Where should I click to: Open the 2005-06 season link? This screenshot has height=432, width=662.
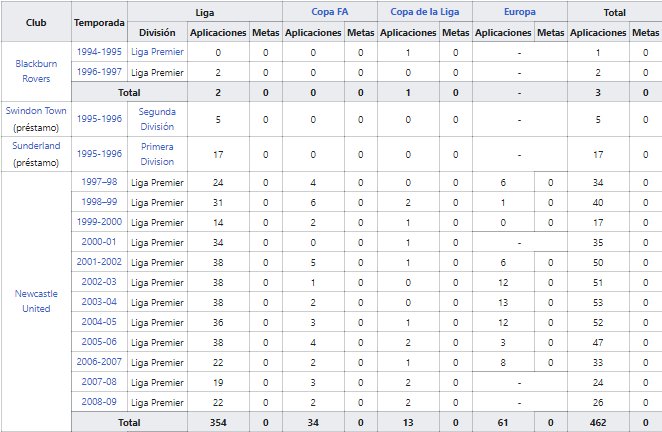point(99,342)
